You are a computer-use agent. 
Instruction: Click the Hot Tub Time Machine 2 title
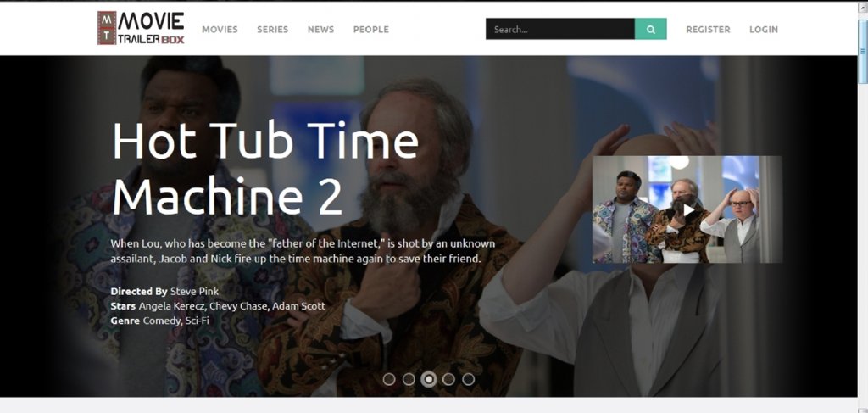tap(265, 169)
